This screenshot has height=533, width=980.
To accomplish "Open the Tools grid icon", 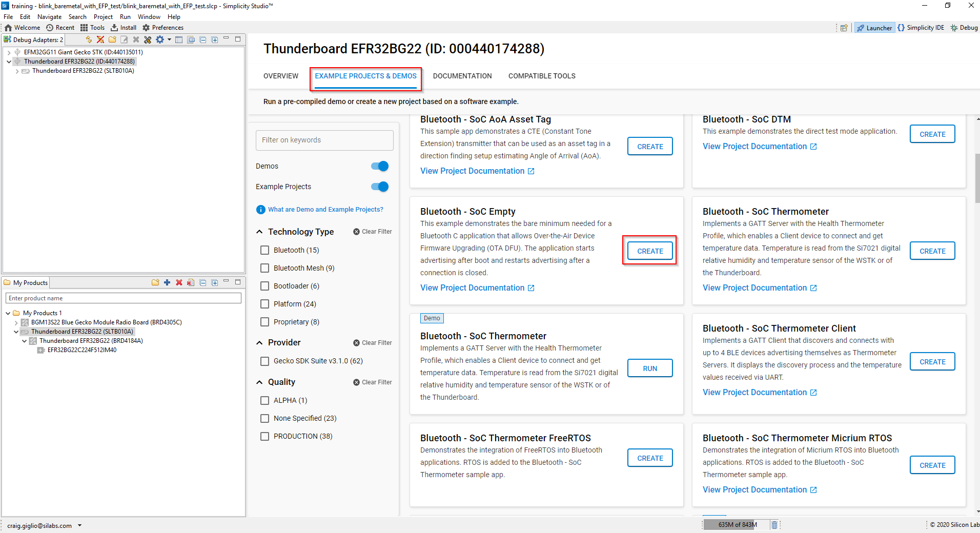I will click(x=84, y=28).
